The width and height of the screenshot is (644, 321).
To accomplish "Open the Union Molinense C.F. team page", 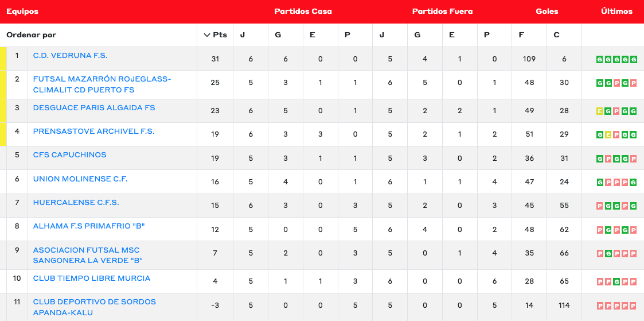I will (x=80, y=179).
